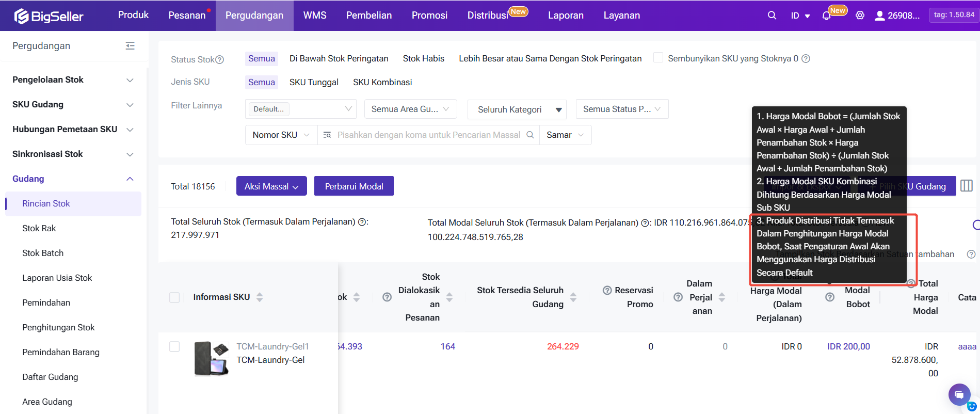Expand the Aksi Massal dropdown
The image size is (980, 414).
(x=271, y=186)
